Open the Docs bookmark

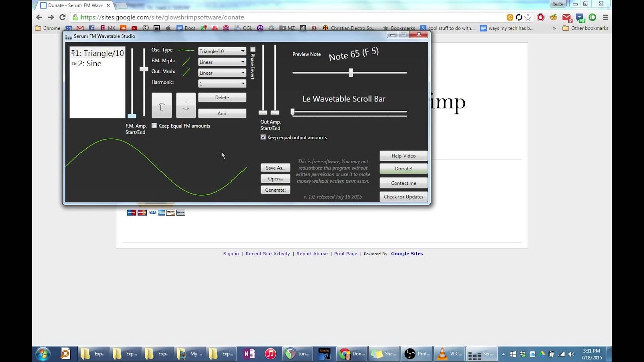(186, 28)
